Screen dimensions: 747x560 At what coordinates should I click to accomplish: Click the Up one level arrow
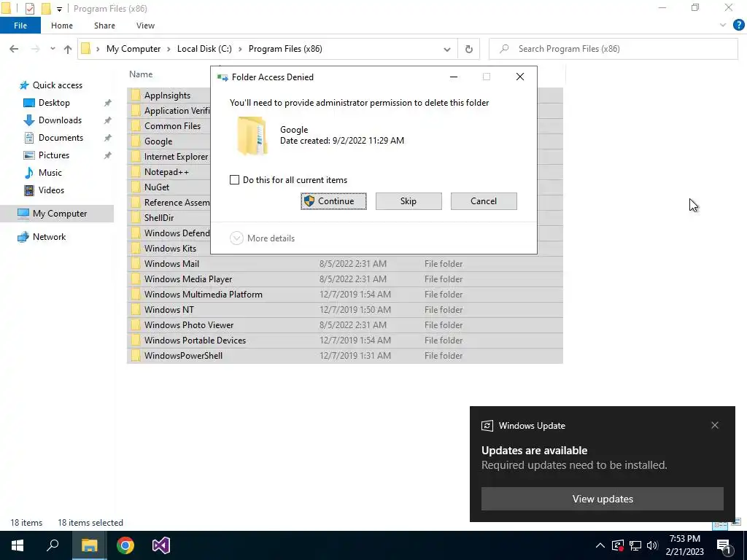click(68, 49)
